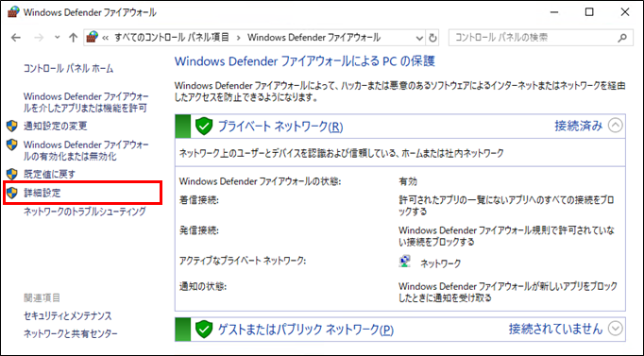Click green shield icon for パブリック ネットワーク
The height and width of the screenshot is (356, 644).
pos(204,329)
